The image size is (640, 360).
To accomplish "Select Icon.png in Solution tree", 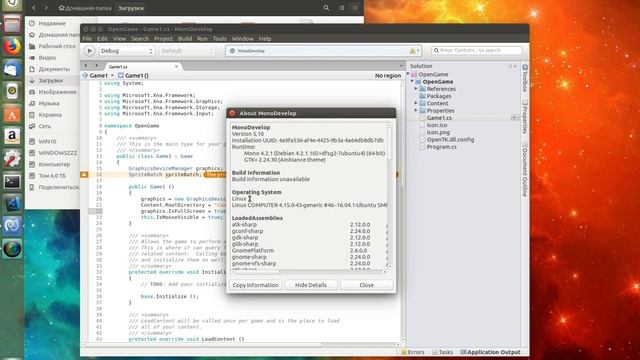I will (x=438, y=132).
